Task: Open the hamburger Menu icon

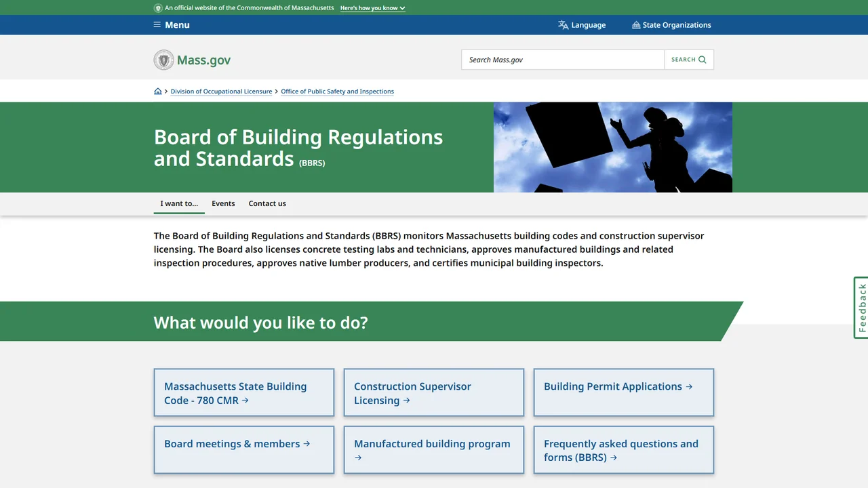Action: (x=157, y=25)
